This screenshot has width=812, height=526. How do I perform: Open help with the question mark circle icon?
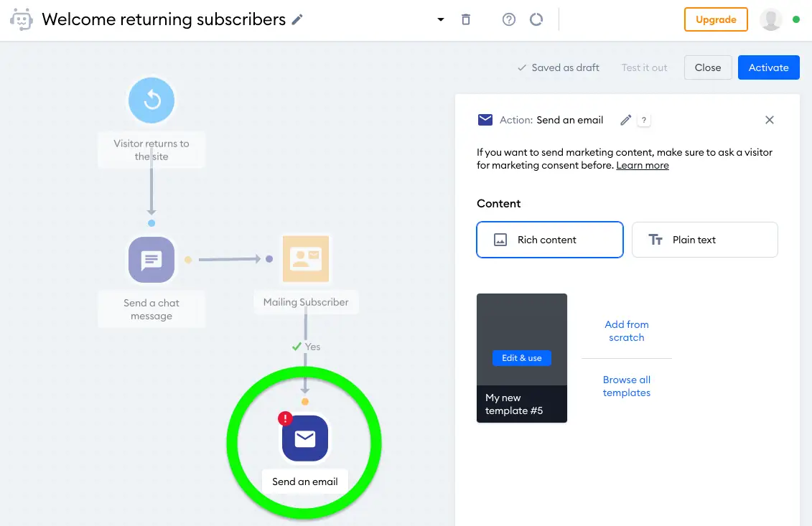point(509,19)
